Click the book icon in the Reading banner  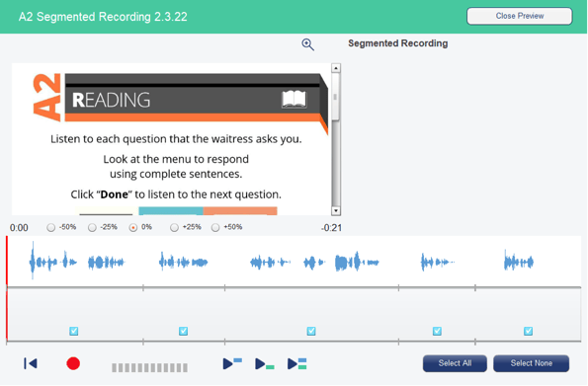[x=294, y=100]
